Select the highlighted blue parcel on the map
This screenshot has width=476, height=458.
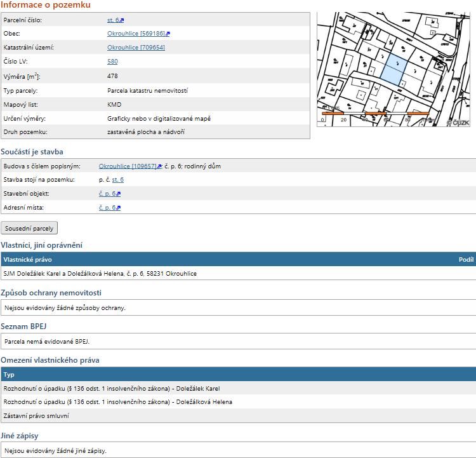(x=393, y=71)
